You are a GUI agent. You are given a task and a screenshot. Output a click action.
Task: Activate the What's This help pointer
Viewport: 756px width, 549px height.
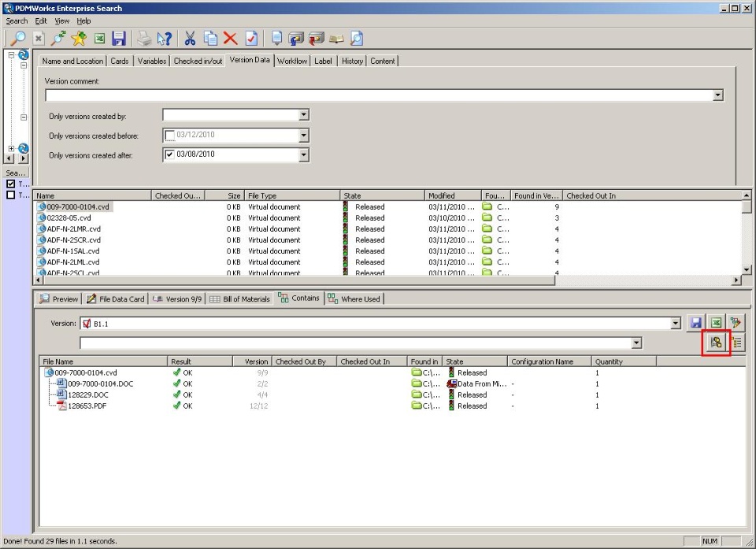(165, 38)
